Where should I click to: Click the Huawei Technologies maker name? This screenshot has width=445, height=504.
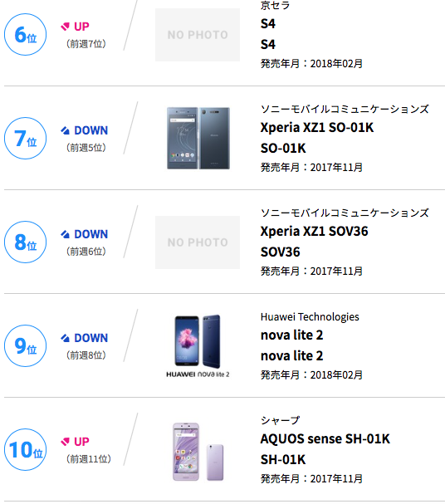point(310,317)
